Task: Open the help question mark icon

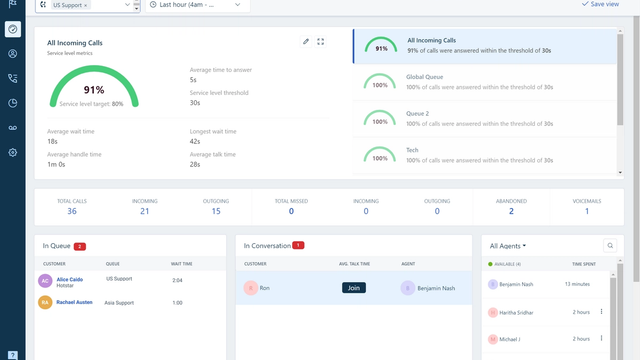Action: (13, 356)
